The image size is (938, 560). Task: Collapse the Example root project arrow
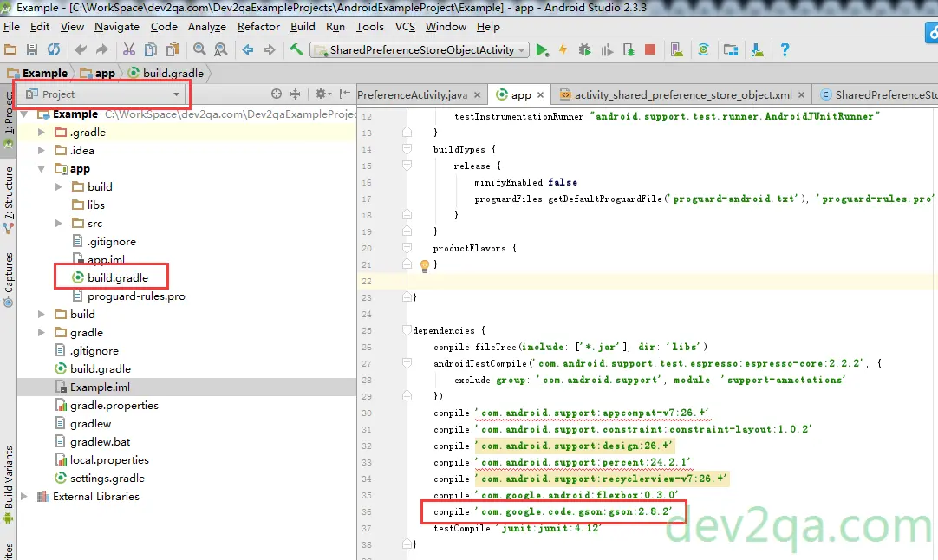point(24,114)
